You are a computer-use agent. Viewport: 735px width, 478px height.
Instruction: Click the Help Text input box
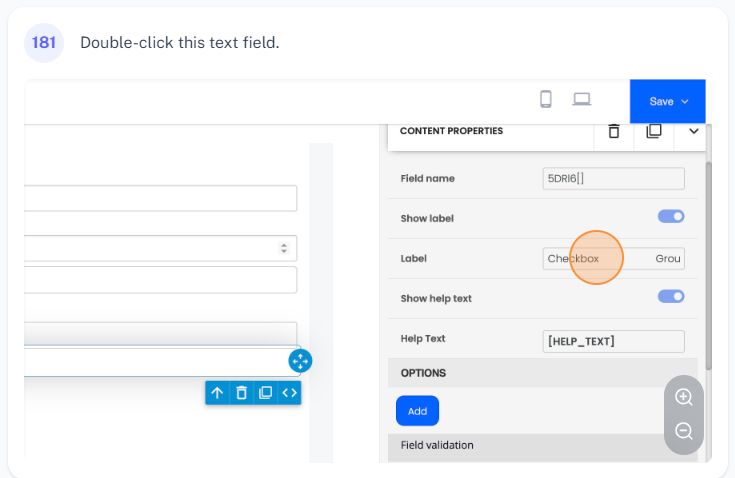[613, 341]
